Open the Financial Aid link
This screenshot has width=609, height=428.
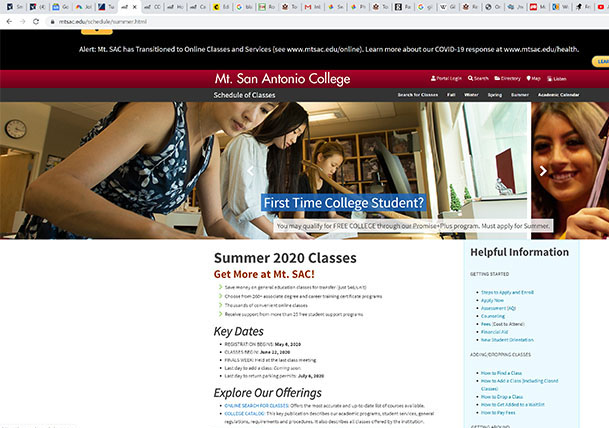494,332
